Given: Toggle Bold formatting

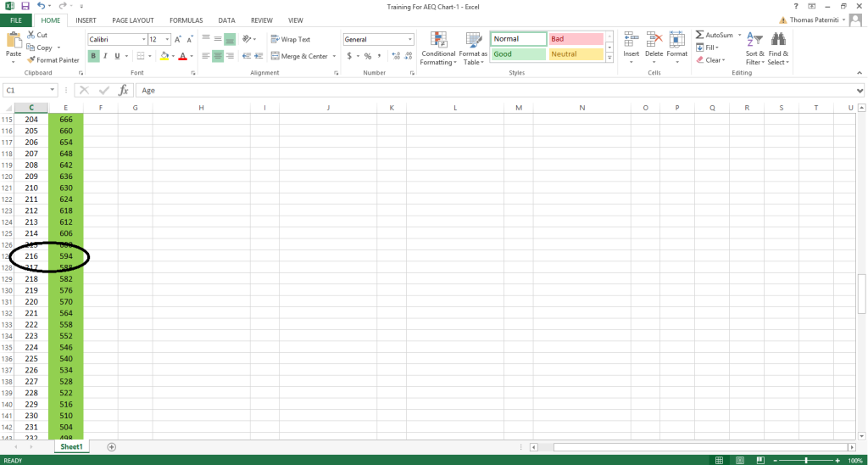Looking at the screenshot, I should (x=94, y=56).
